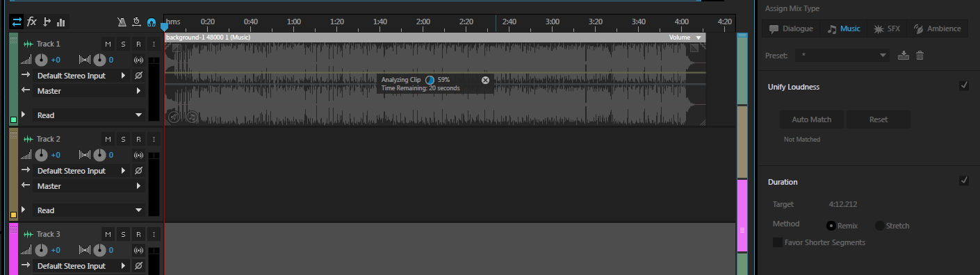Select the Music mix type
980x275 pixels.
[843, 28]
